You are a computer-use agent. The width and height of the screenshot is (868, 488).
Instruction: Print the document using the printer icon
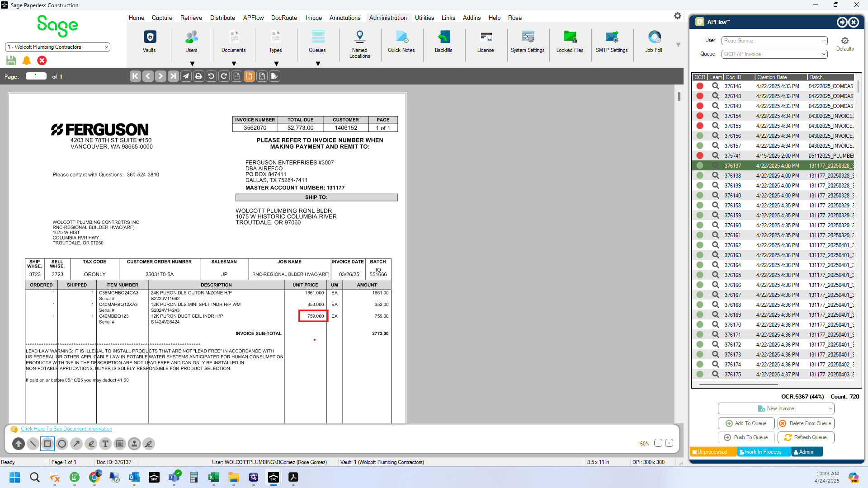(198, 76)
